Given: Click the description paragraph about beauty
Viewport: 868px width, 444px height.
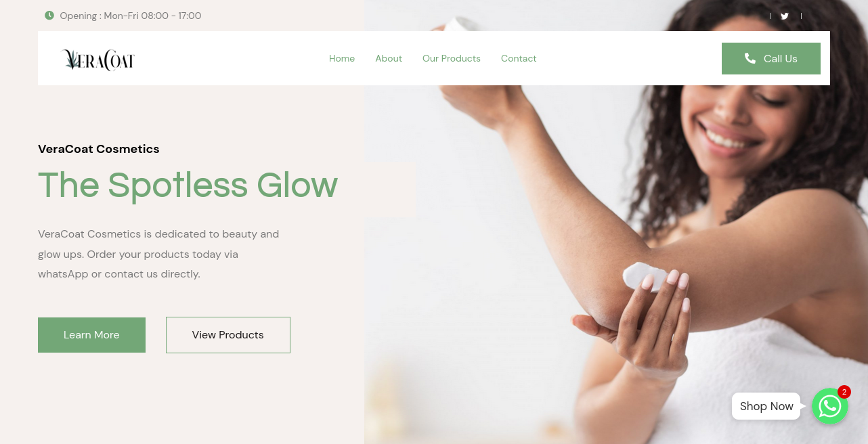Looking at the screenshot, I should point(158,254).
